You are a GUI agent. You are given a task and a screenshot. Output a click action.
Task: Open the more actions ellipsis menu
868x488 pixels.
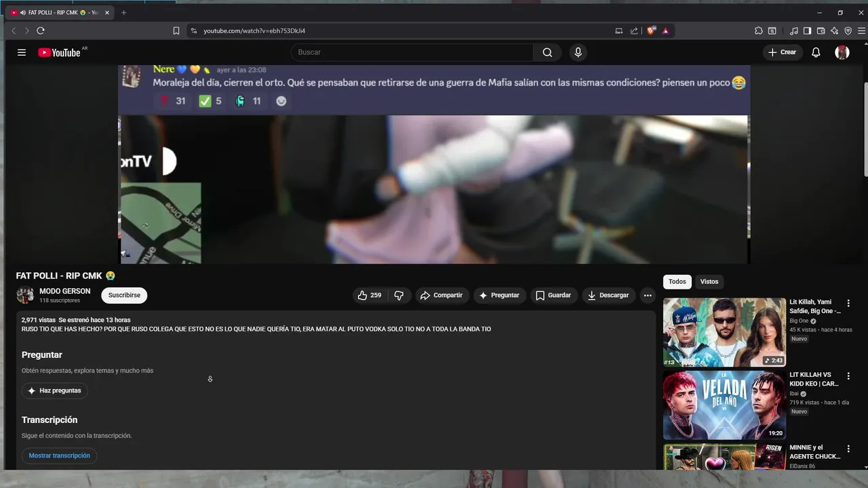click(x=648, y=296)
